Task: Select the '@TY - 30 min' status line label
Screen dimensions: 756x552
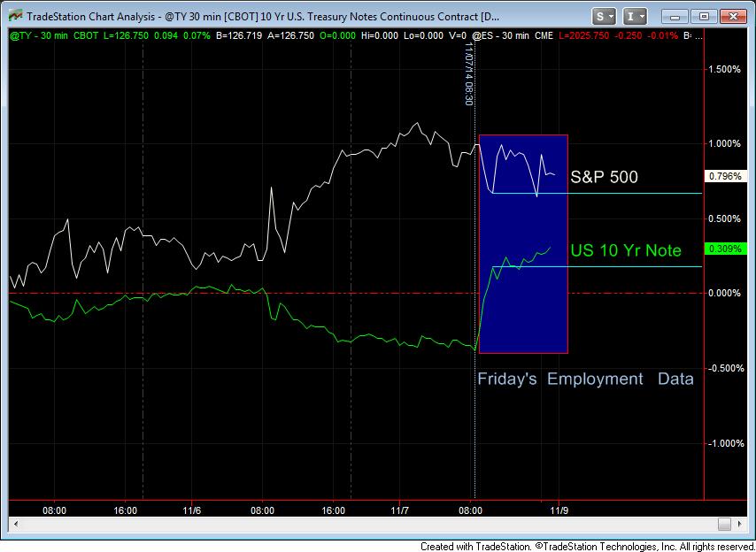Action: coord(39,35)
